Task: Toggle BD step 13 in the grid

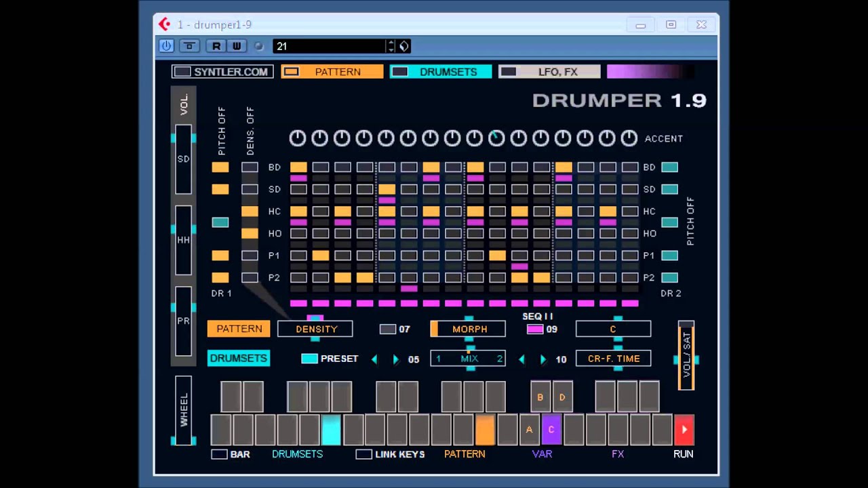Action: pyautogui.click(x=564, y=167)
